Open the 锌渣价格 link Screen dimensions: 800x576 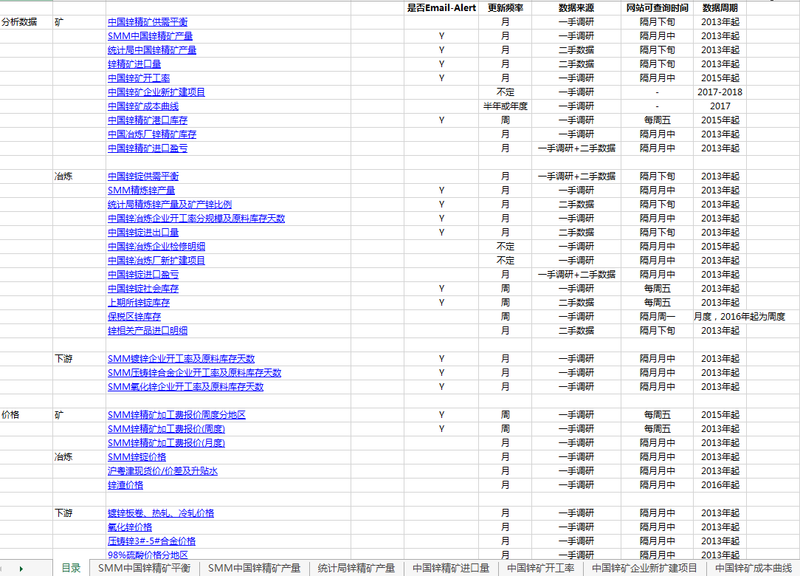[x=126, y=485]
